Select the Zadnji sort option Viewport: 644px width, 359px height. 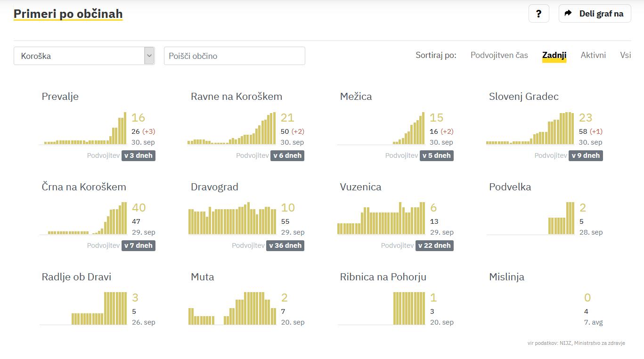pos(554,55)
